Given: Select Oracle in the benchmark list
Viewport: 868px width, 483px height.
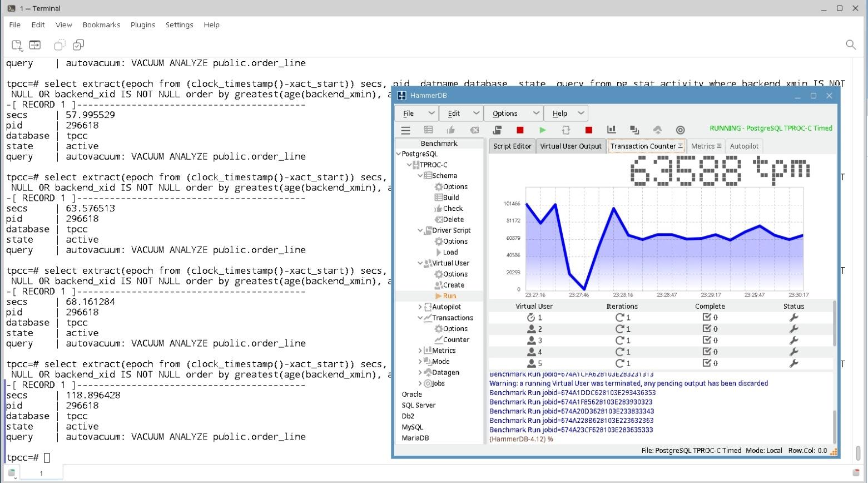Looking at the screenshot, I should 411,395.
